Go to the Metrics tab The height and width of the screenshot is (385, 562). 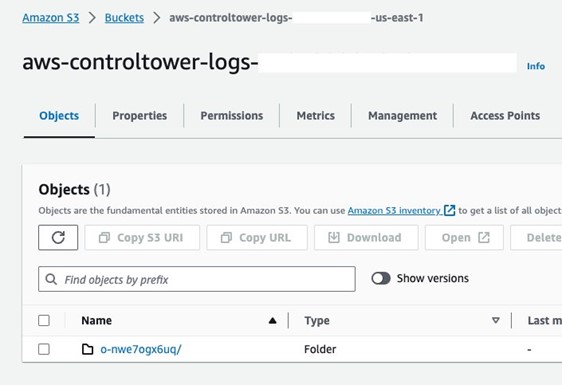(315, 116)
